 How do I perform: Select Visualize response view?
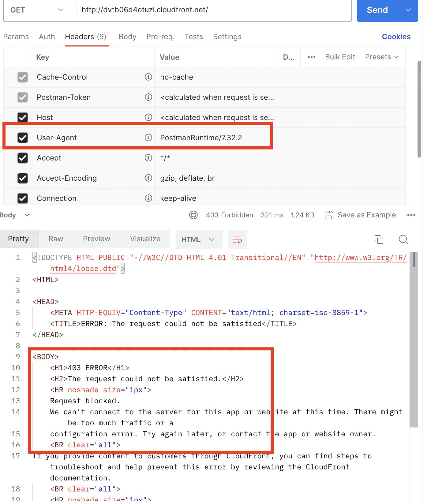coord(145,239)
